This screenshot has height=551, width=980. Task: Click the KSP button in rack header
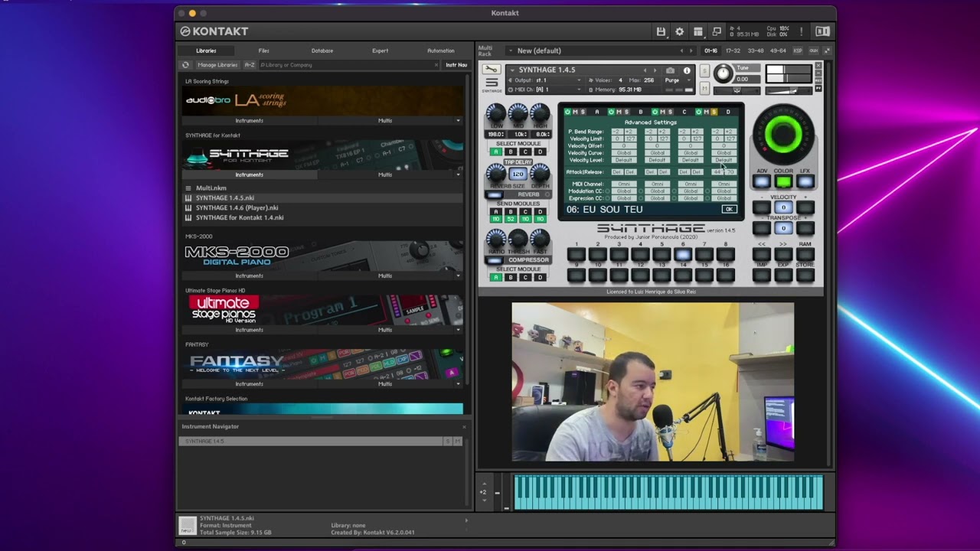[798, 51]
